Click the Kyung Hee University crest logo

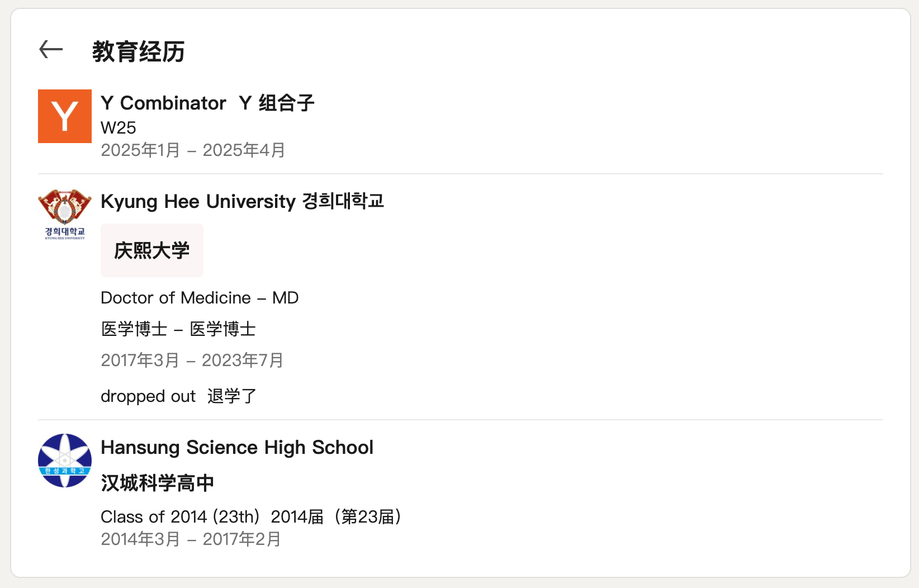(65, 215)
